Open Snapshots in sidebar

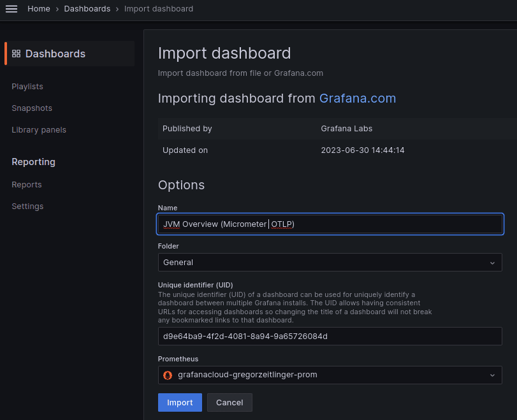[32, 108]
